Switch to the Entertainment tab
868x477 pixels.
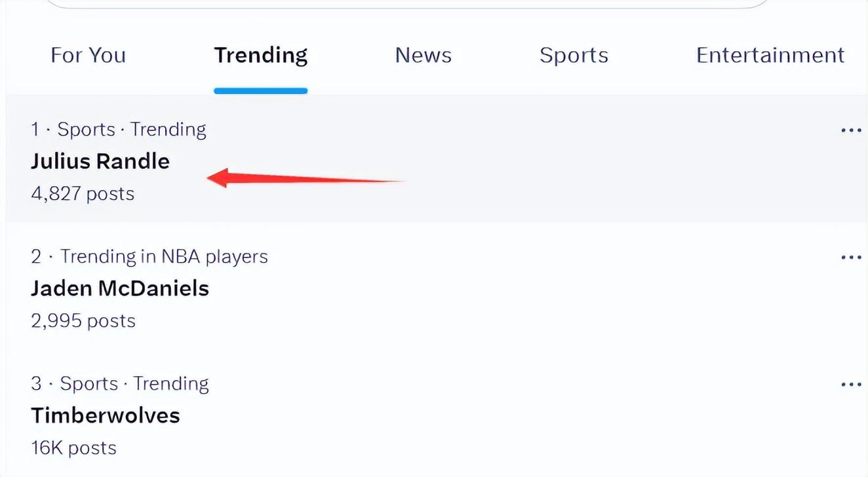(x=770, y=56)
